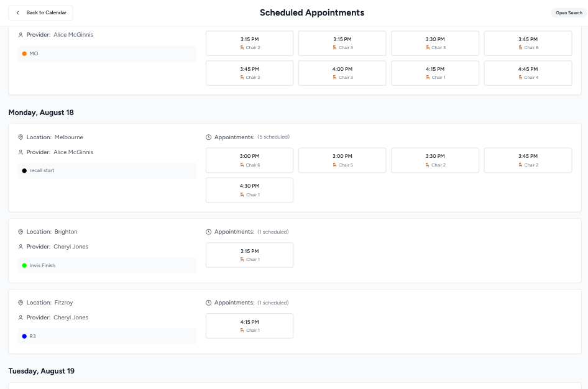Click the chair icon on the 3:00 PM Chair 6 card
The image size is (588, 389).
pyautogui.click(x=242, y=165)
